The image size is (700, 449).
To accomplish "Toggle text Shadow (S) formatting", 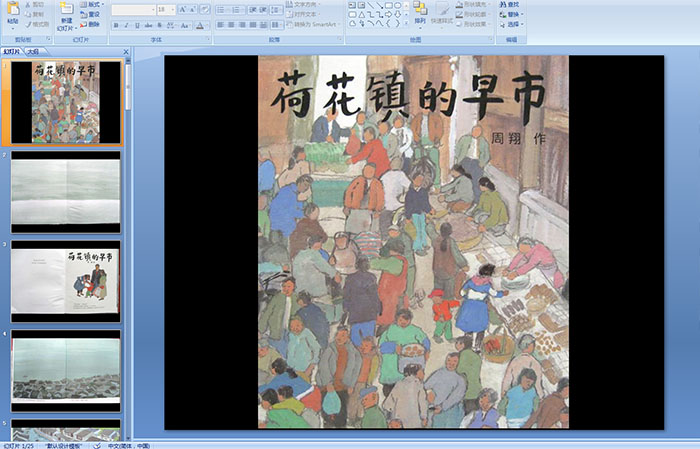I will 159,25.
